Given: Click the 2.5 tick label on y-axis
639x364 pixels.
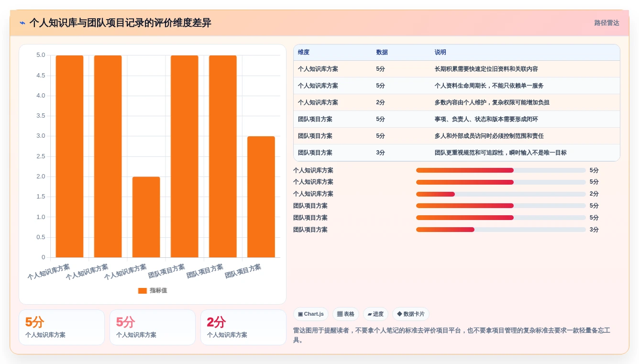Looking at the screenshot, I should [41, 156].
